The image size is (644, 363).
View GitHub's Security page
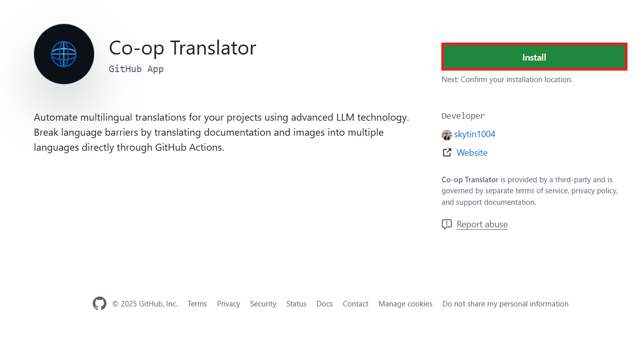pos(263,304)
